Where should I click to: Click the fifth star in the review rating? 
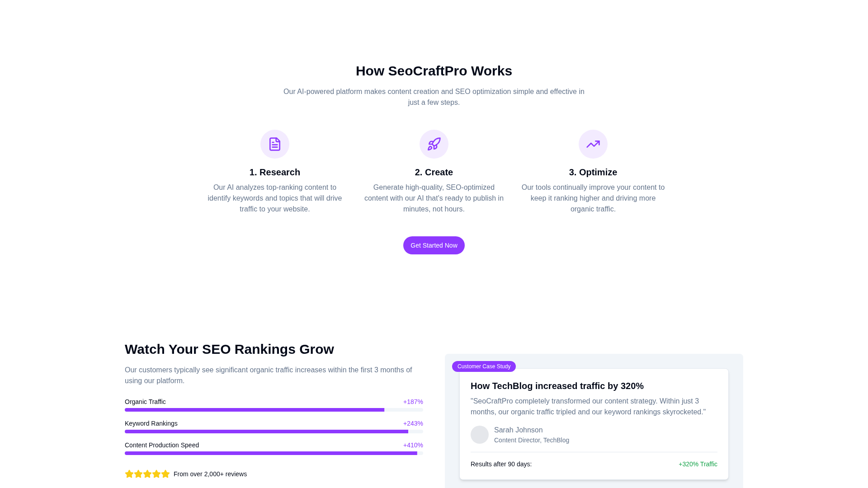[x=165, y=474]
